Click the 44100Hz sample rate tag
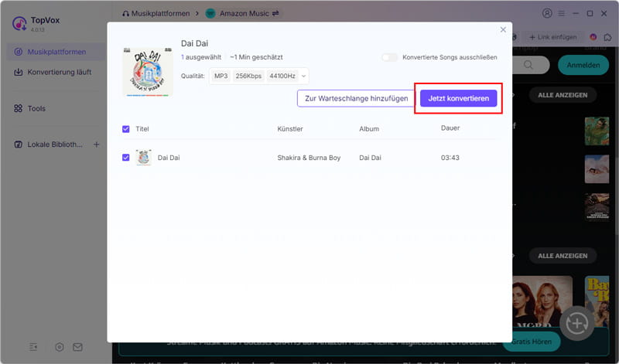This screenshot has width=619, height=364. (x=282, y=76)
